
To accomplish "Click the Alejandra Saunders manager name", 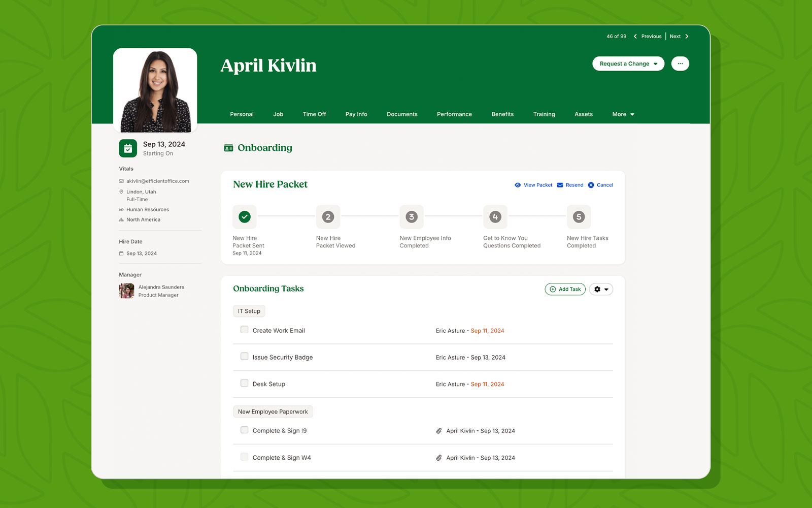I will pos(161,287).
